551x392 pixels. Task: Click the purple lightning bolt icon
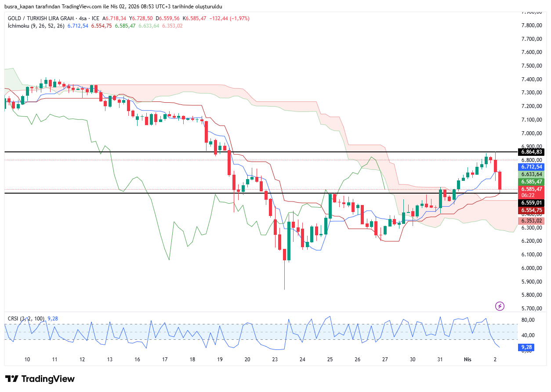500,306
